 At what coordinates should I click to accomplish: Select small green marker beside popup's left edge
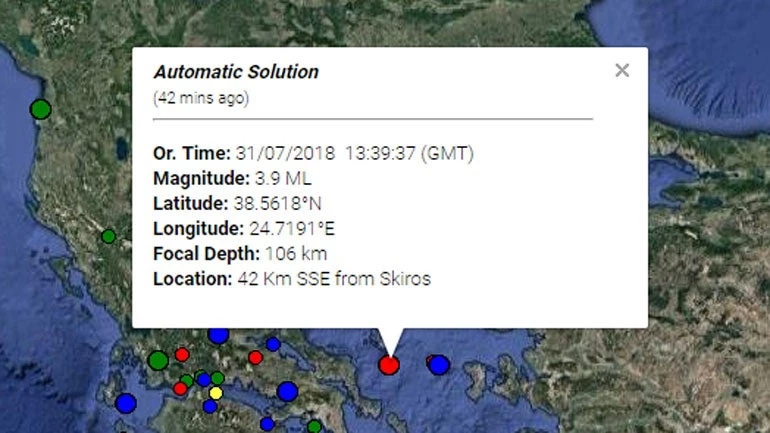(109, 237)
